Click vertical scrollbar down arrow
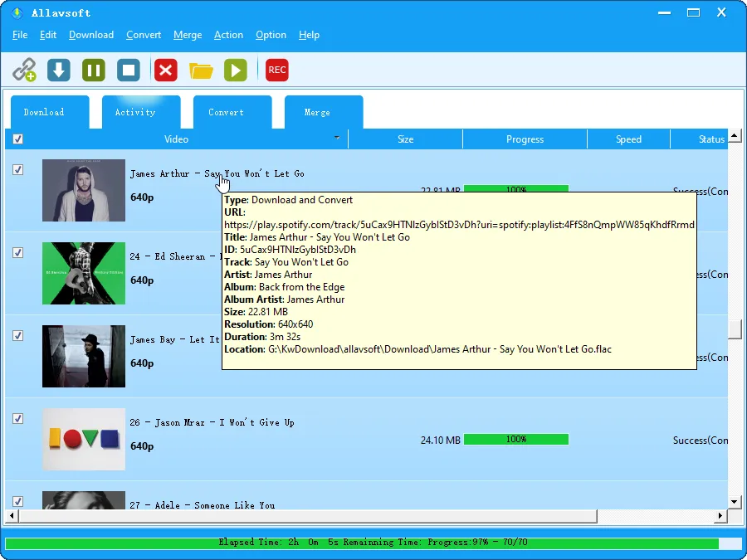 [735, 502]
